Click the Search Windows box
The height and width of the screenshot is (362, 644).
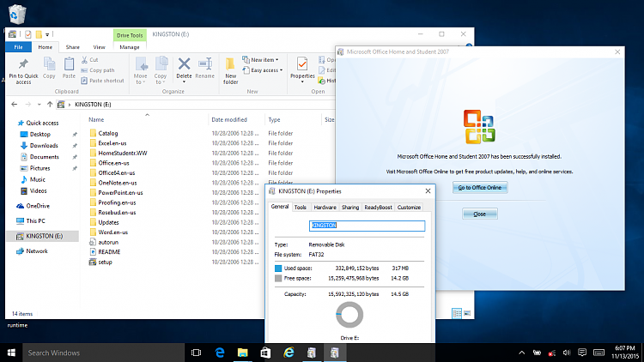[103, 353]
